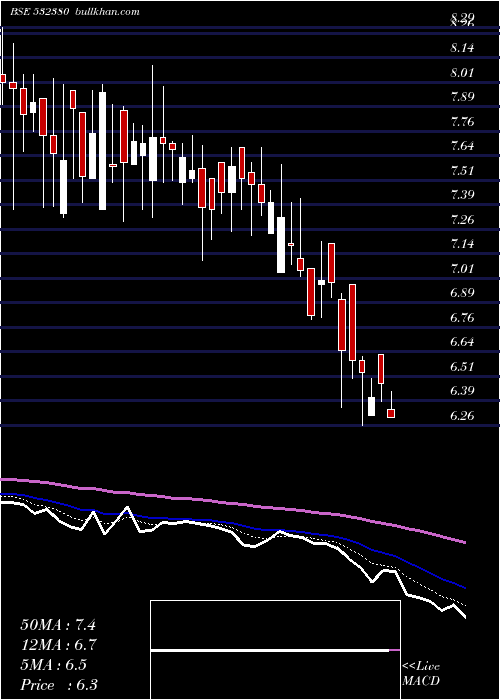Viewport: 500px width, 700px height.
Task: Click inside the MACD indicator box
Action: point(275,650)
